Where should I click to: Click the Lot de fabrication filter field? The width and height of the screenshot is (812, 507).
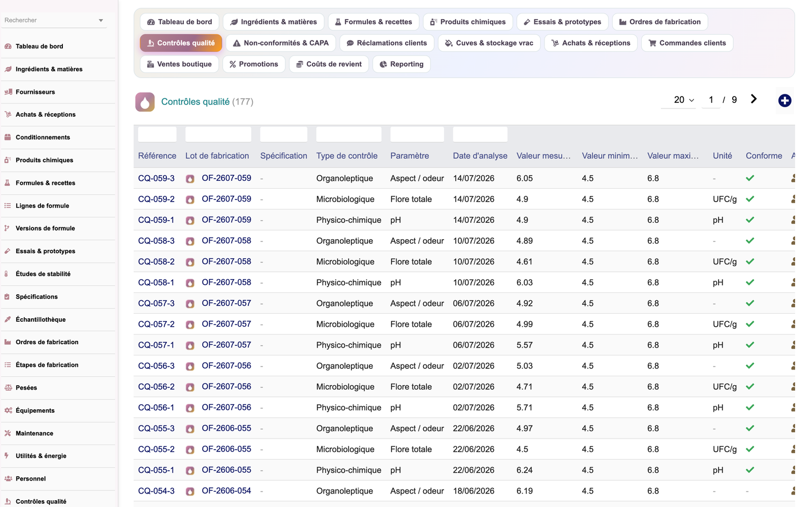coord(218,134)
